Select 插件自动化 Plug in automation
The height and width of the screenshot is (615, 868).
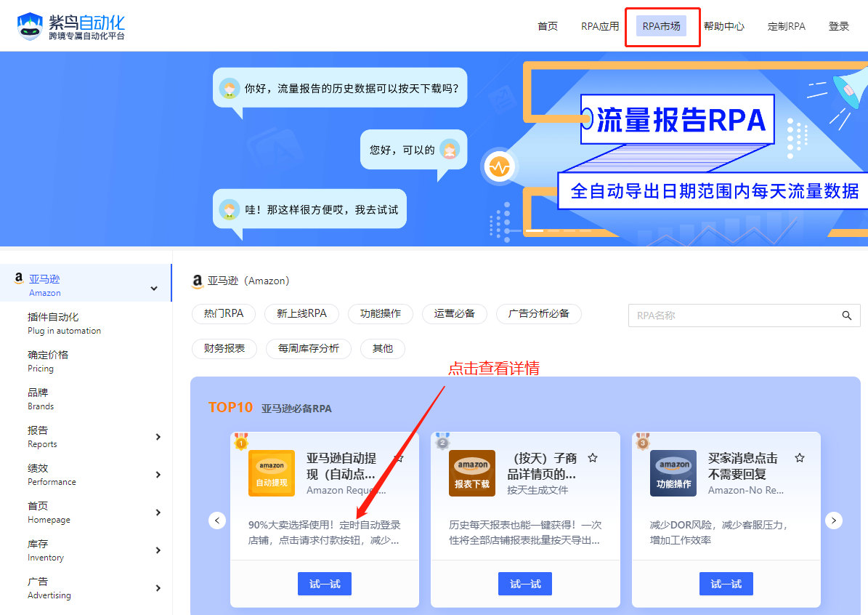[x=64, y=323]
